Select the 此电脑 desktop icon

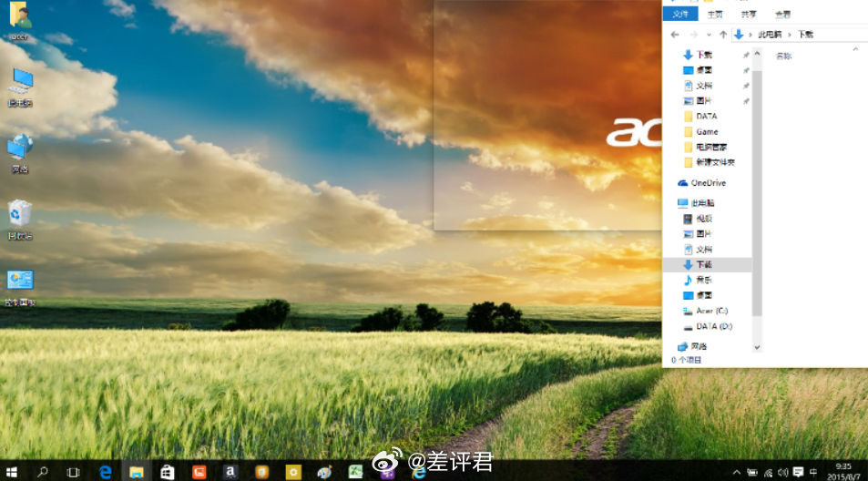(x=20, y=87)
